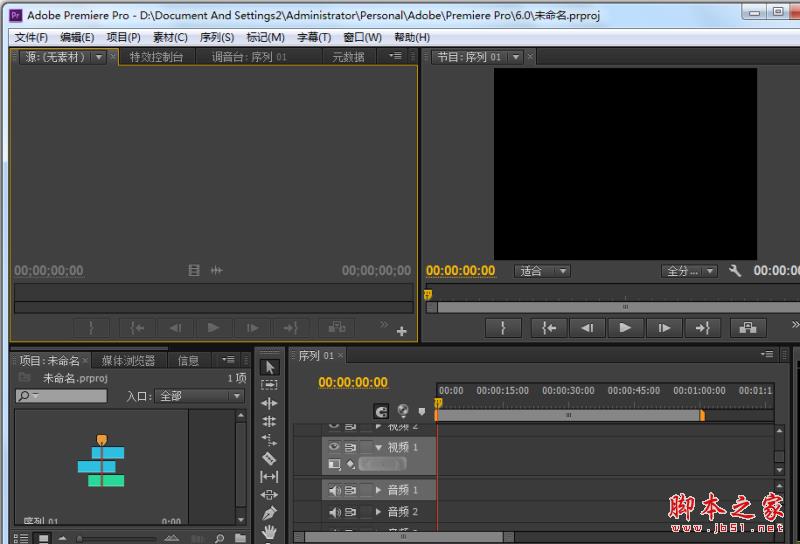The height and width of the screenshot is (544, 800).
Task: Click the Go to In point button
Action: [548, 327]
